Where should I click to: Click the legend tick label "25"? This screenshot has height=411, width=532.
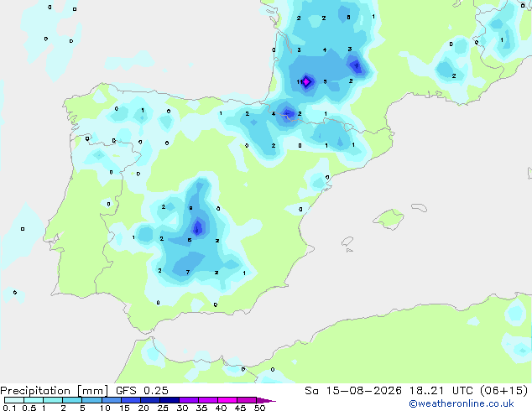163,408
